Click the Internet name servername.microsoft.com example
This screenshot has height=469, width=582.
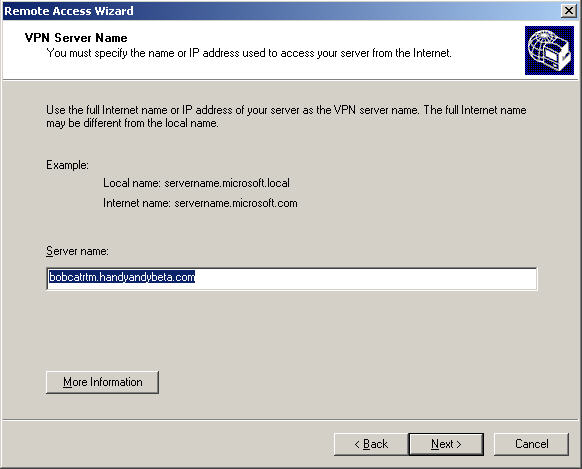coord(200,203)
